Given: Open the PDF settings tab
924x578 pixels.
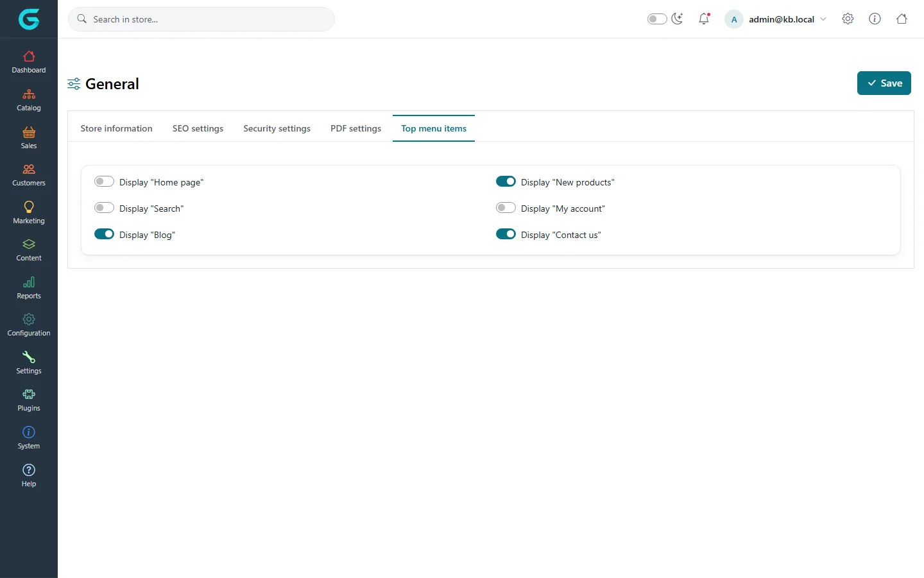Looking at the screenshot, I should point(355,128).
